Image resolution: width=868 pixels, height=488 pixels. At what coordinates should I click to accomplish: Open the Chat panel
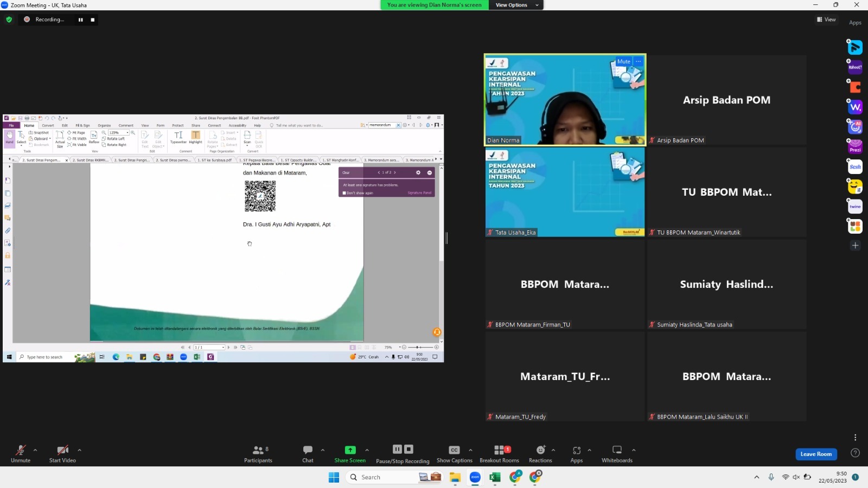click(308, 453)
